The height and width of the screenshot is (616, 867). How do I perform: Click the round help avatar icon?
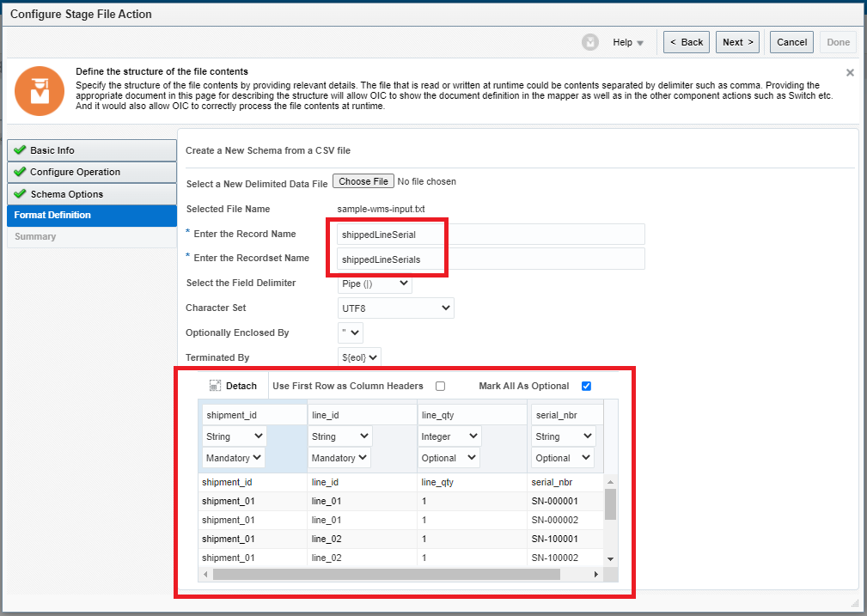coord(590,42)
